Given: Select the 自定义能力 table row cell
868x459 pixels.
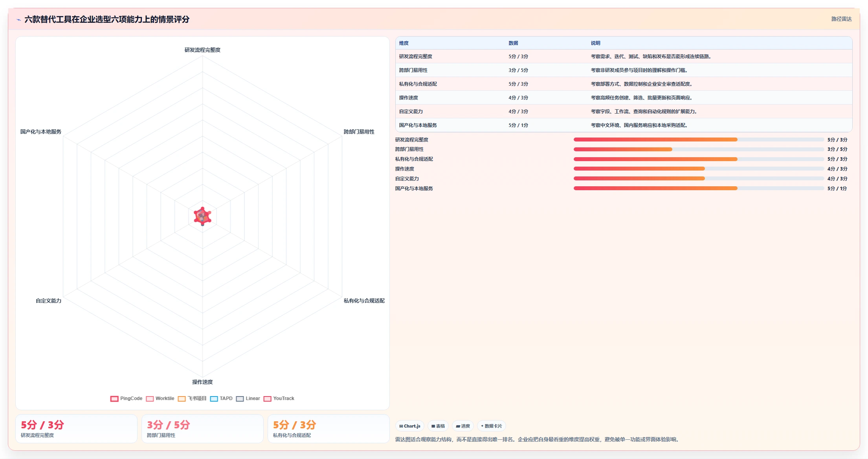Looking at the screenshot, I should tap(411, 112).
